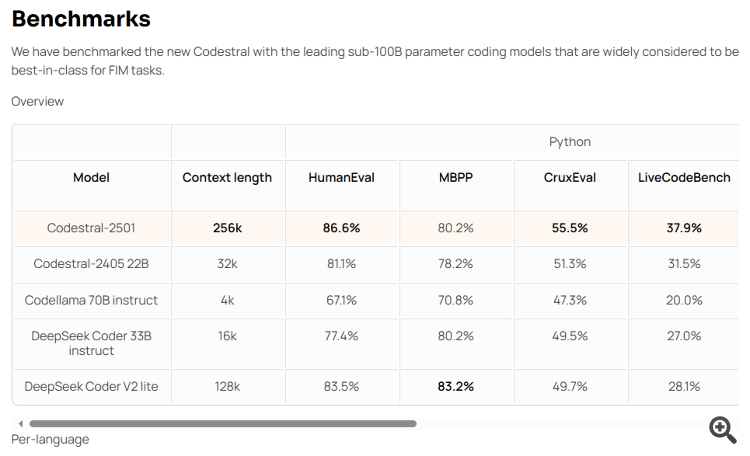Click the zoom-in magnifier icon
This screenshot has width=750, height=456.
click(x=722, y=429)
